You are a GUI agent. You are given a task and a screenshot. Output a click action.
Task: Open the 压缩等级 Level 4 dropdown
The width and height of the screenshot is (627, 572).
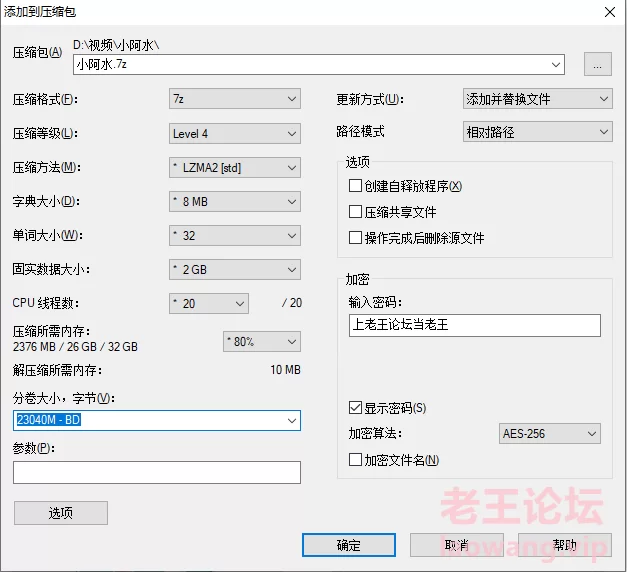point(235,133)
